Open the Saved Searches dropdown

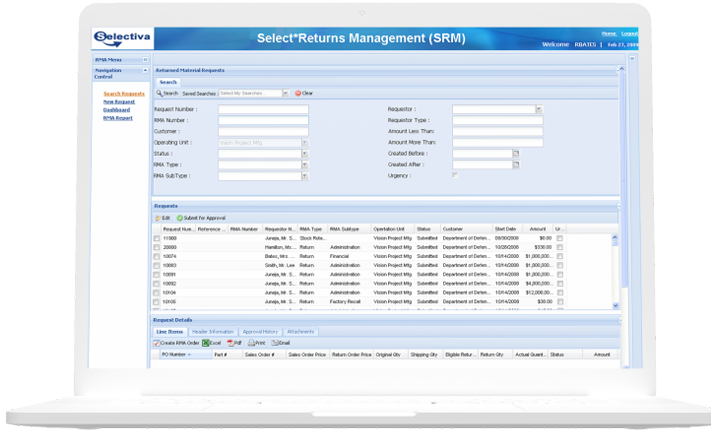pyautogui.click(x=284, y=93)
